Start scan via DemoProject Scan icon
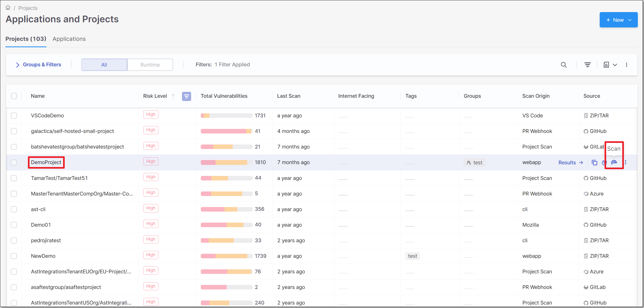Viewport: 644px width, 308px height. [x=614, y=162]
